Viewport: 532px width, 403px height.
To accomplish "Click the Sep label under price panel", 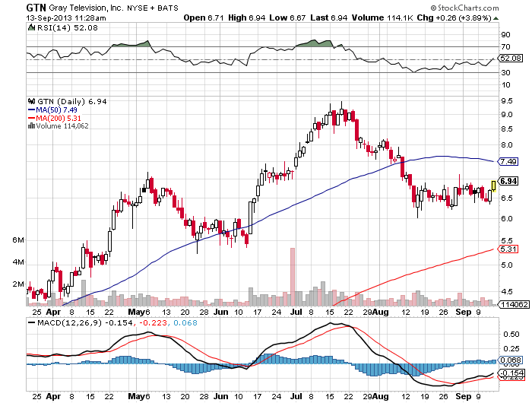I will [464, 312].
